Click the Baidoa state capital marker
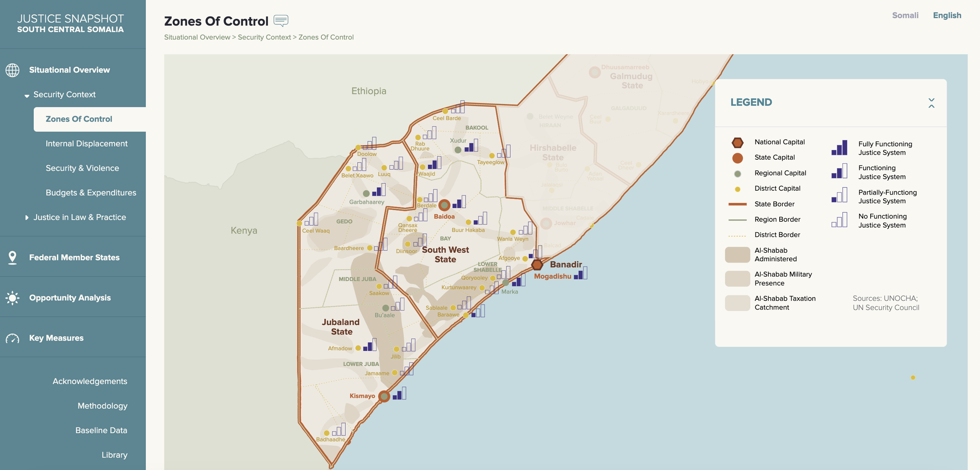 click(444, 205)
